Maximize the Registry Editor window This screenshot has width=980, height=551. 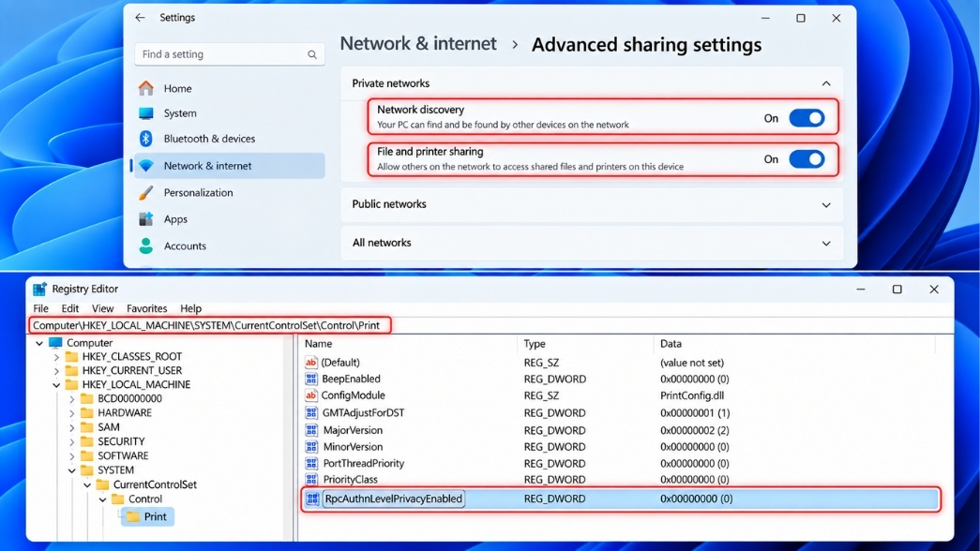897,290
